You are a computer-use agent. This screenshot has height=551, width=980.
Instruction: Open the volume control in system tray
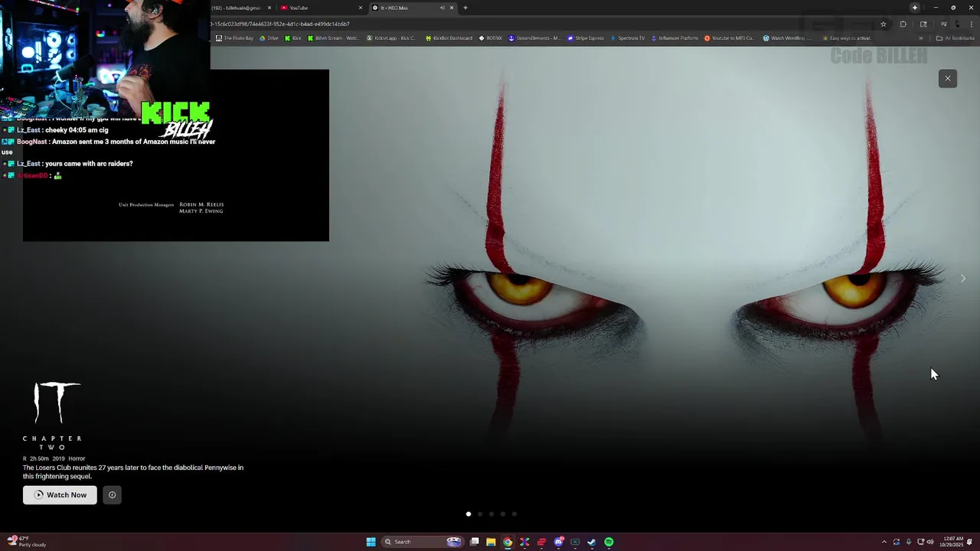pyautogui.click(x=932, y=542)
